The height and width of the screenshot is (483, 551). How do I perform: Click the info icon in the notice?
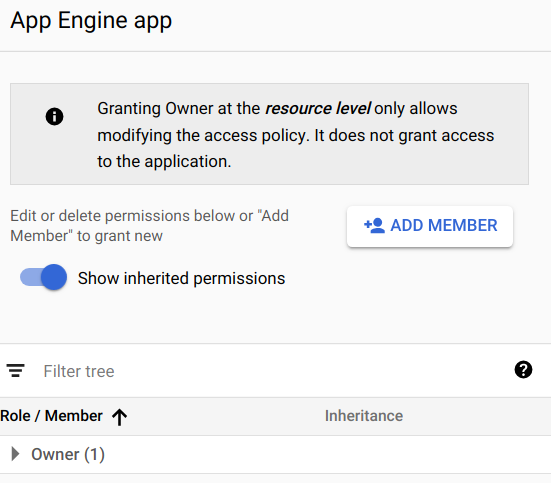pos(54,116)
